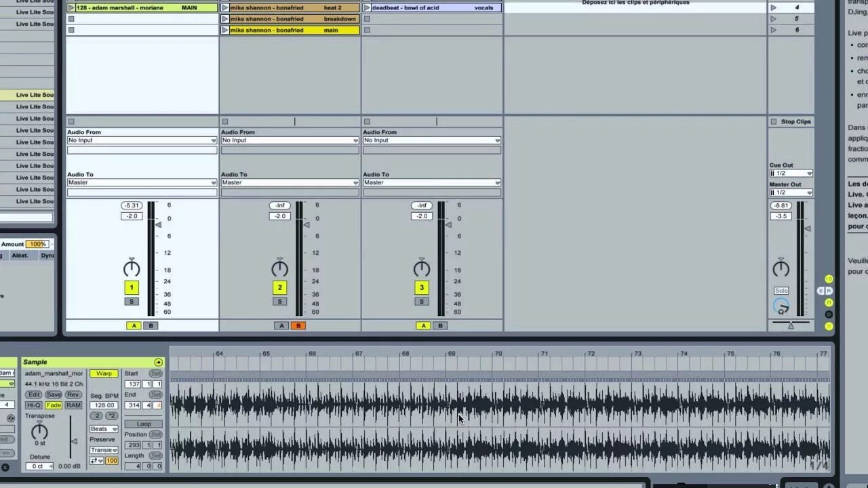
Task: Launch the deadbeat - bowl of acid vocals clip
Action: click(367, 7)
